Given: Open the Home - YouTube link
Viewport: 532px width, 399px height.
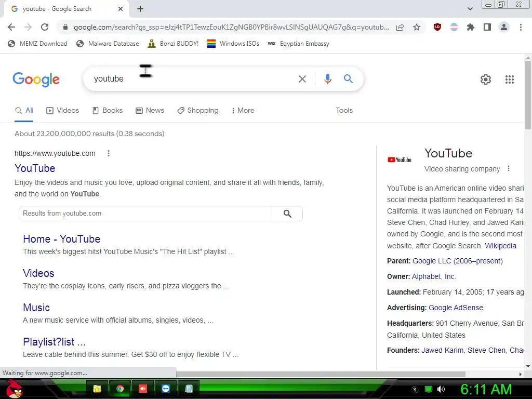Looking at the screenshot, I should click(x=61, y=239).
